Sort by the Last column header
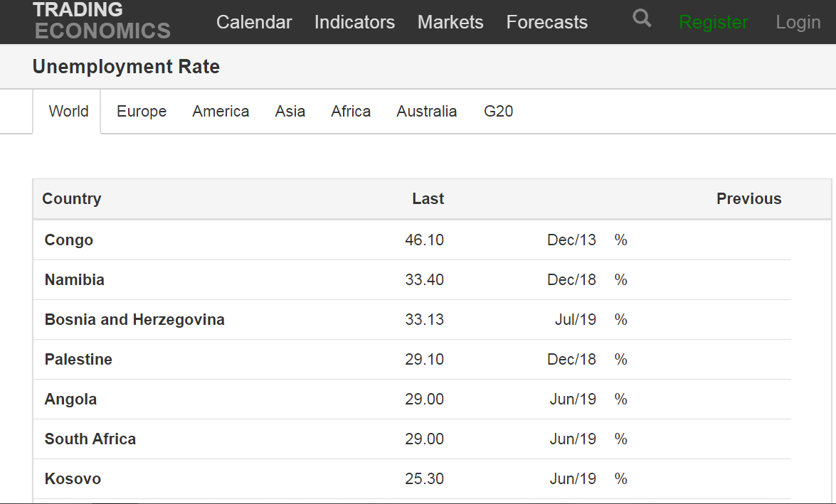The width and height of the screenshot is (836, 504). [x=428, y=199]
